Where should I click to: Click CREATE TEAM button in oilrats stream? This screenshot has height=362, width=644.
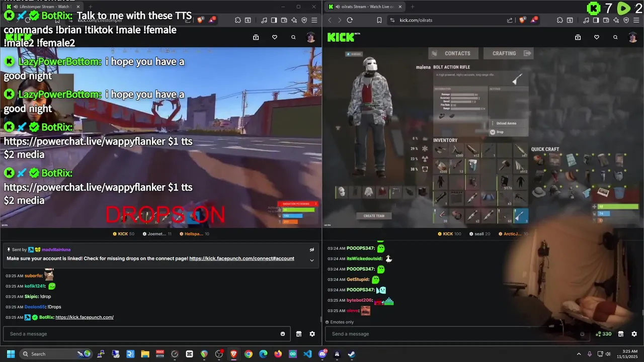(374, 216)
